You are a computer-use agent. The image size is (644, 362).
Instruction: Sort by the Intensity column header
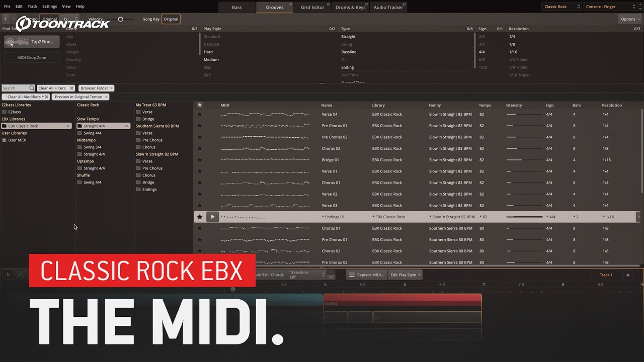point(514,105)
